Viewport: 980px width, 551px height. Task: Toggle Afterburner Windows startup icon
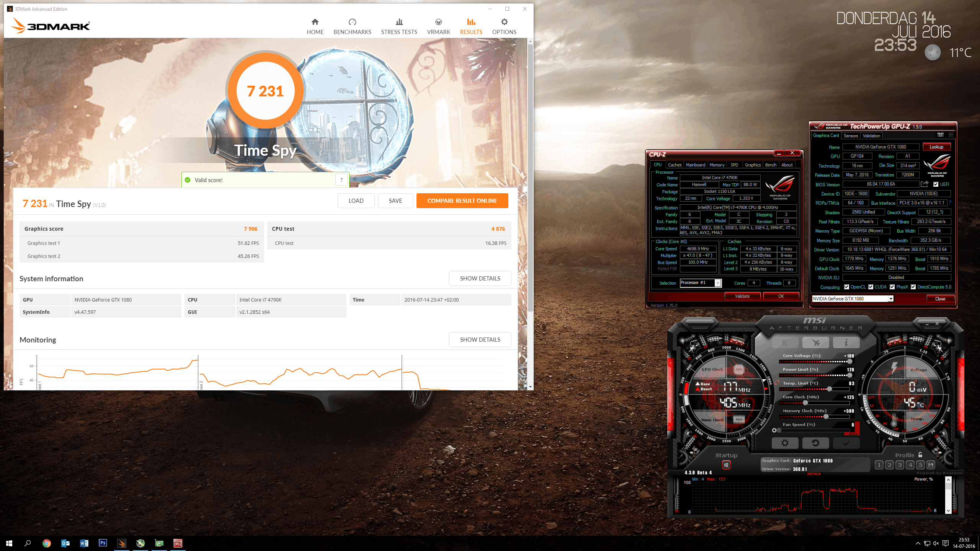pyautogui.click(x=726, y=465)
